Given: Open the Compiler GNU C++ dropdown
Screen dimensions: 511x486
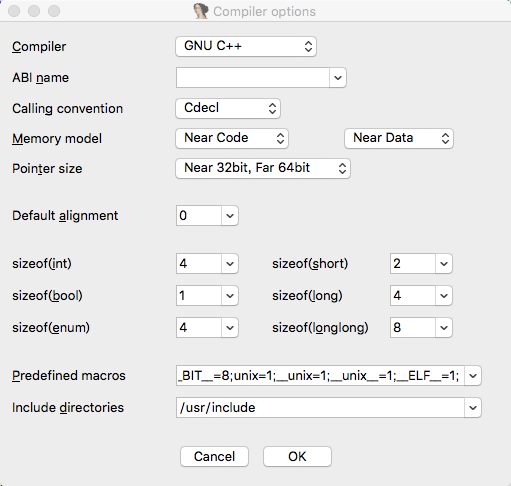Looking at the screenshot, I should [x=246, y=46].
